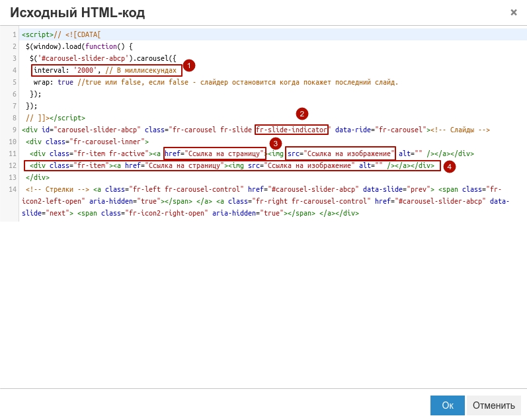This screenshot has width=527, height=420.
Task: Close the Исходный HTML-код dialog
Action: pyautogui.click(x=514, y=13)
